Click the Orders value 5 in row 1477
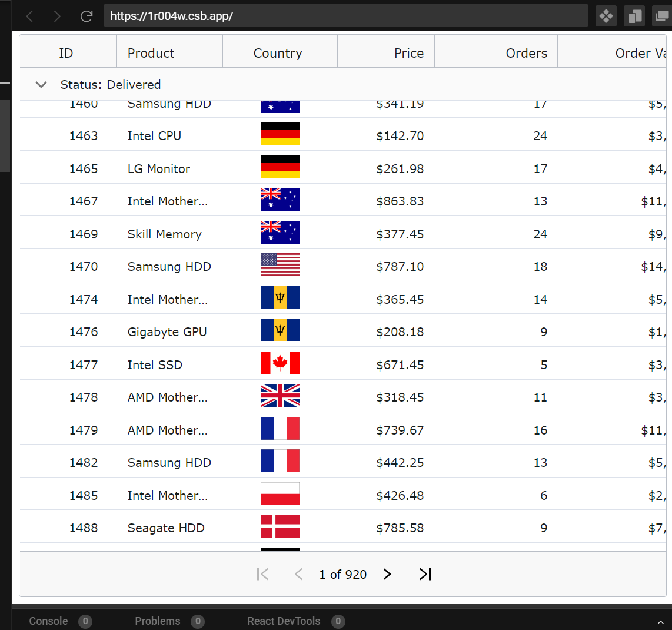The image size is (672, 630). [544, 365]
